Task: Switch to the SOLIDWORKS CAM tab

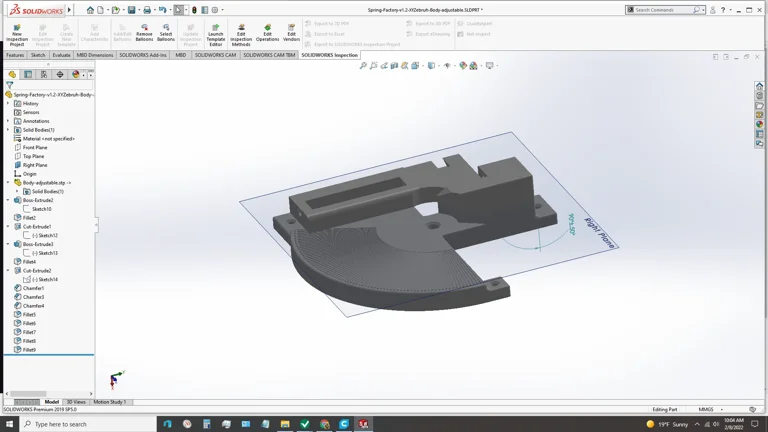Action: click(215, 55)
